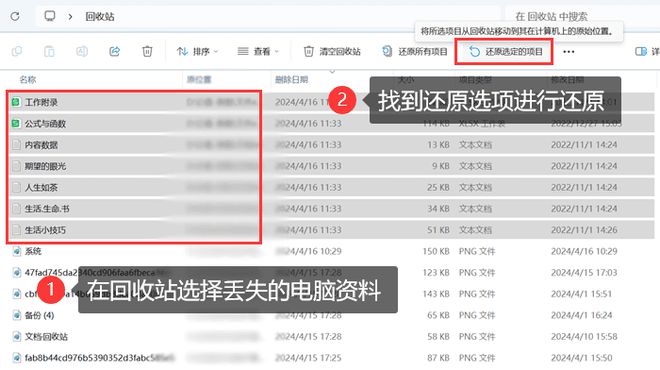Click the 生活.生命.书 document icon
This screenshot has height=370, width=660.
(x=16, y=209)
